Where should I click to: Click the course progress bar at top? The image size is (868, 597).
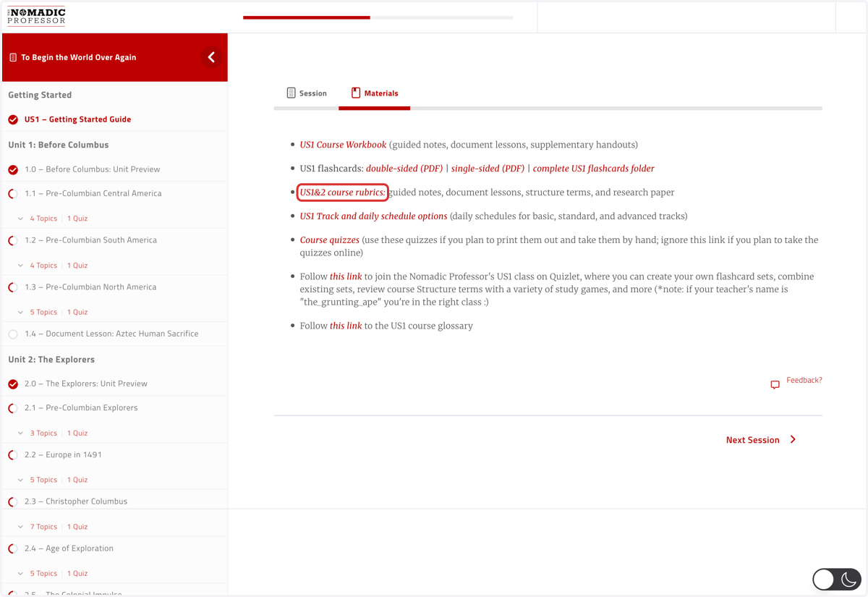(x=378, y=17)
